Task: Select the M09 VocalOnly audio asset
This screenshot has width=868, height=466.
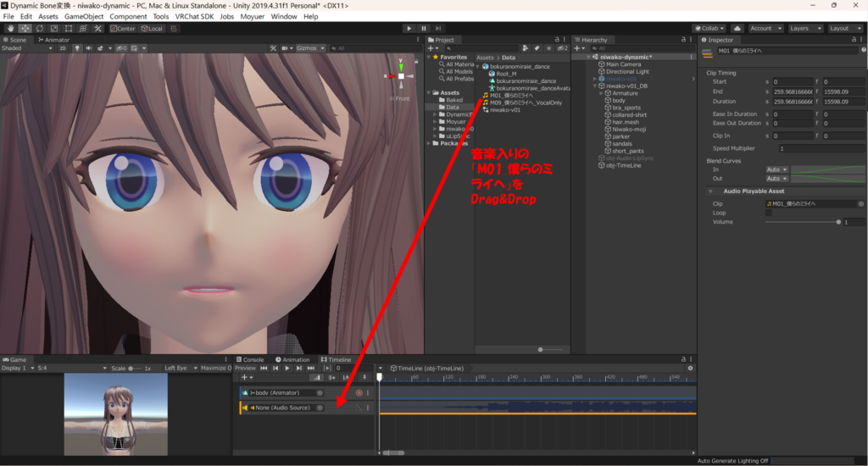Action: 525,103
